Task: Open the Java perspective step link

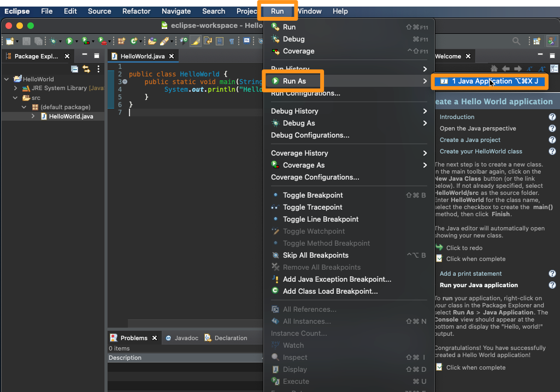Action: coord(478,128)
